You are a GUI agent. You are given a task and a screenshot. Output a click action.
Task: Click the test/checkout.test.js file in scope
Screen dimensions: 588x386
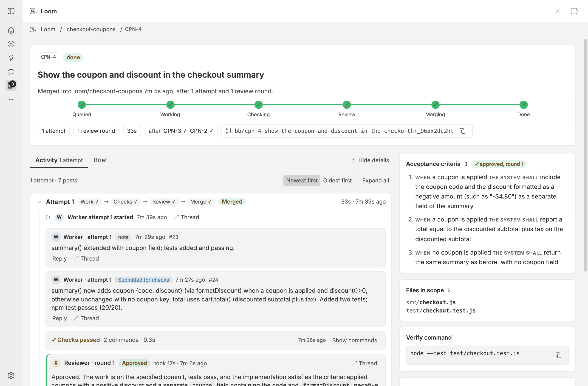tap(441, 310)
